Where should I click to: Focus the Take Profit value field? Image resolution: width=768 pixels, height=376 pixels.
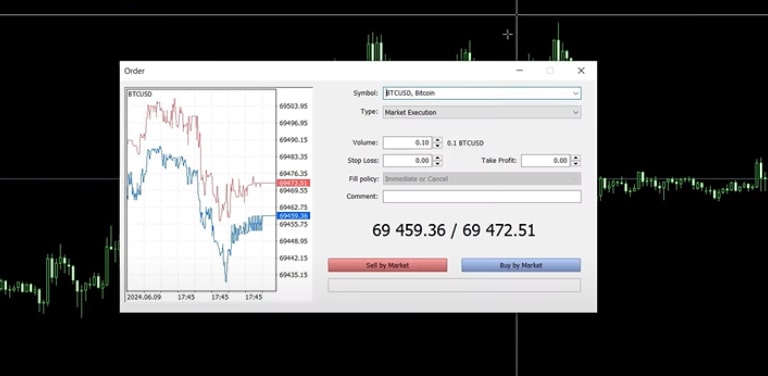pos(546,161)
